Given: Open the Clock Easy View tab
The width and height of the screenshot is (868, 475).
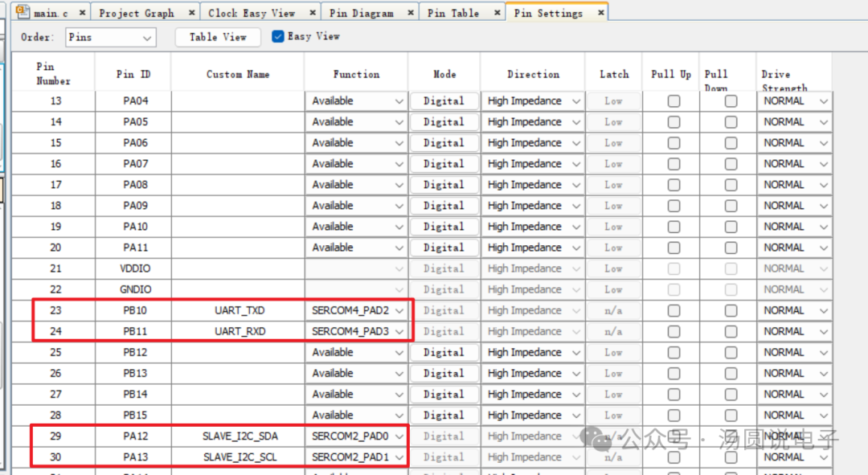Looking at the screenshot, I should [252, 13].
